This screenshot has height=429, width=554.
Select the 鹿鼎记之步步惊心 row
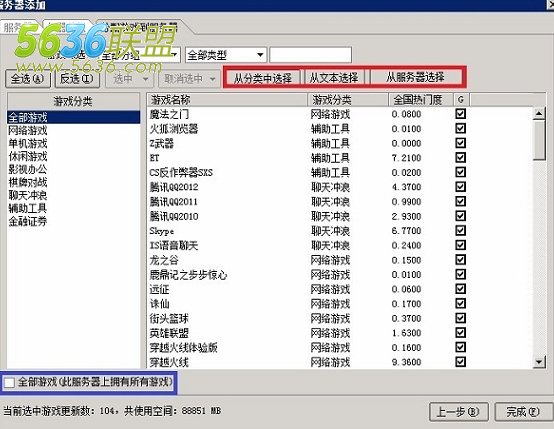tap(340, 275)
